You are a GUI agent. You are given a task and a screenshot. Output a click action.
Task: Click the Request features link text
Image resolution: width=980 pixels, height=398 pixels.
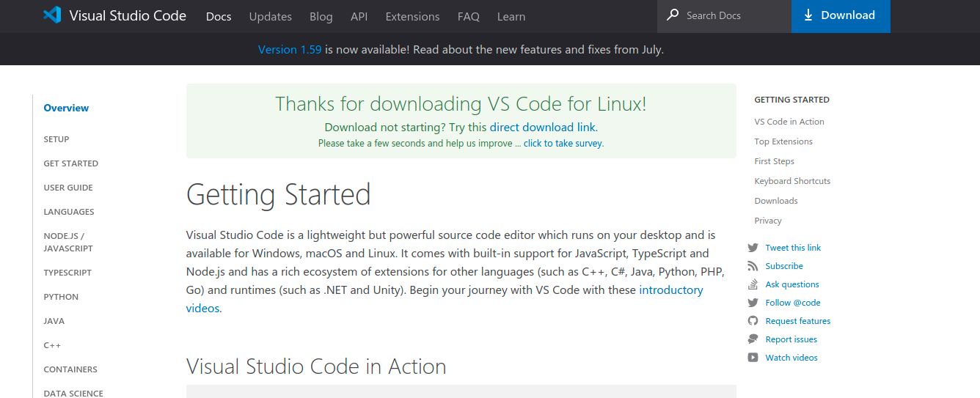798,321
